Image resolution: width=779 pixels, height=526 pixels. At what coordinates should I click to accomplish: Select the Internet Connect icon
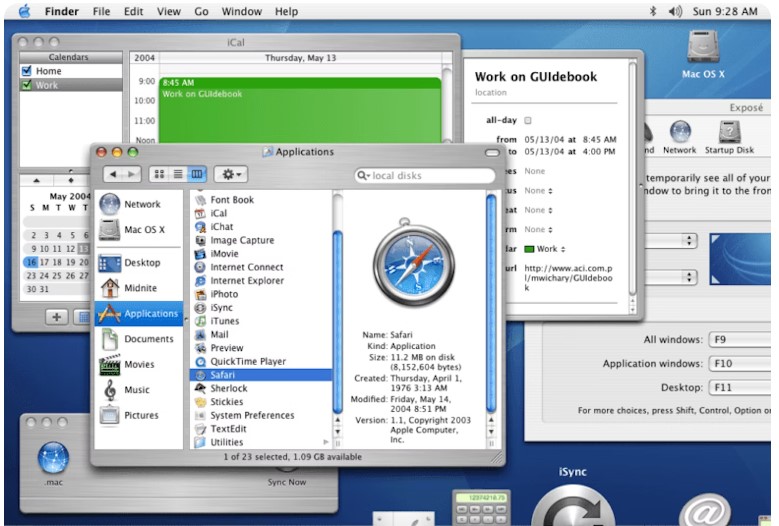pyautogui.click(x=200, y=267)
